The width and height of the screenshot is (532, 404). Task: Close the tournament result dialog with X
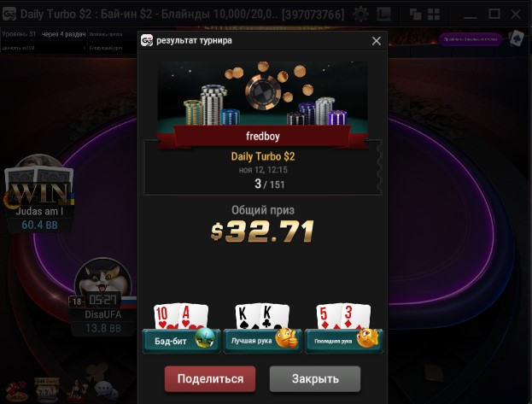pos(377,41)
